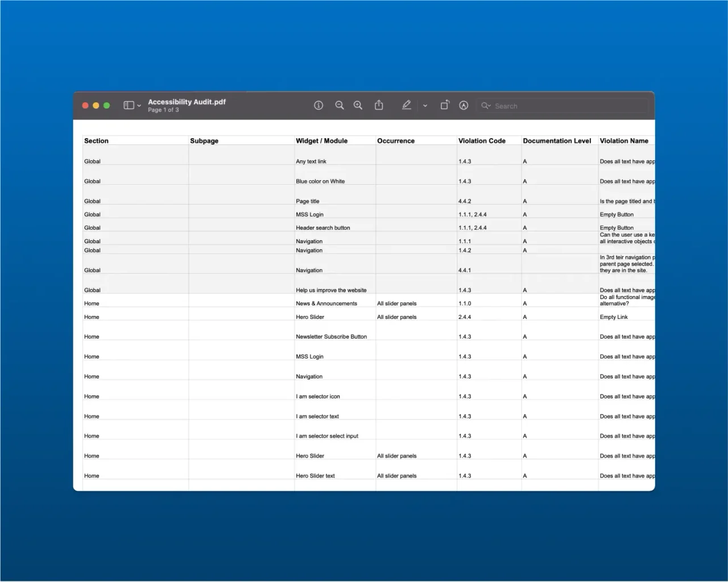
Task: Click 'Help us improve the website' cell
Action: click(x=331, y=290)
